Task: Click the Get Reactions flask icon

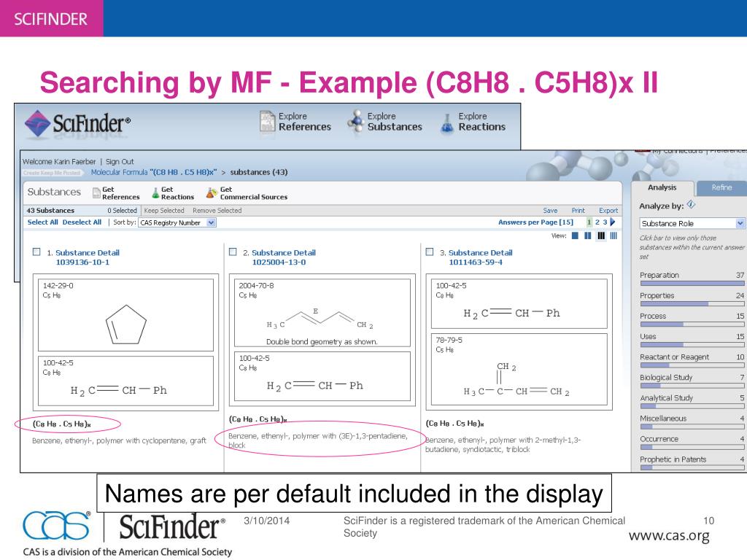Action: click(x=155, y=192)
